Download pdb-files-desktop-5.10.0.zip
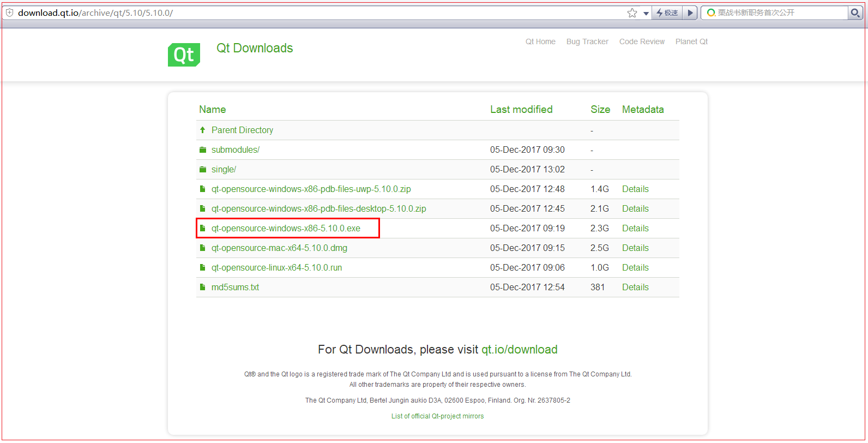868x443 pixels. coord(319,208)
